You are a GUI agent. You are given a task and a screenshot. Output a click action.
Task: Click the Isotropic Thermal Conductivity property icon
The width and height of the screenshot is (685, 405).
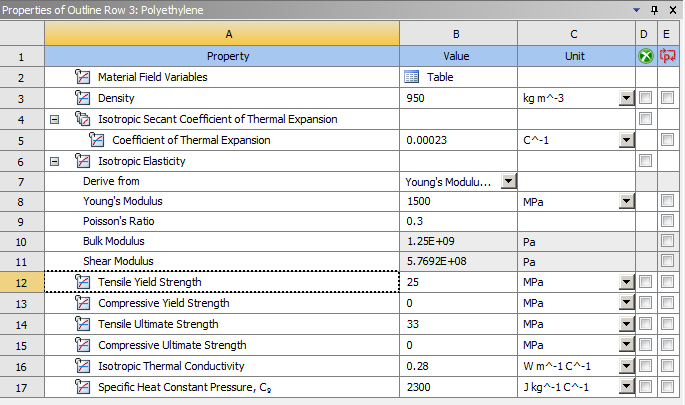pyautogui.click(x=83, y=366)
